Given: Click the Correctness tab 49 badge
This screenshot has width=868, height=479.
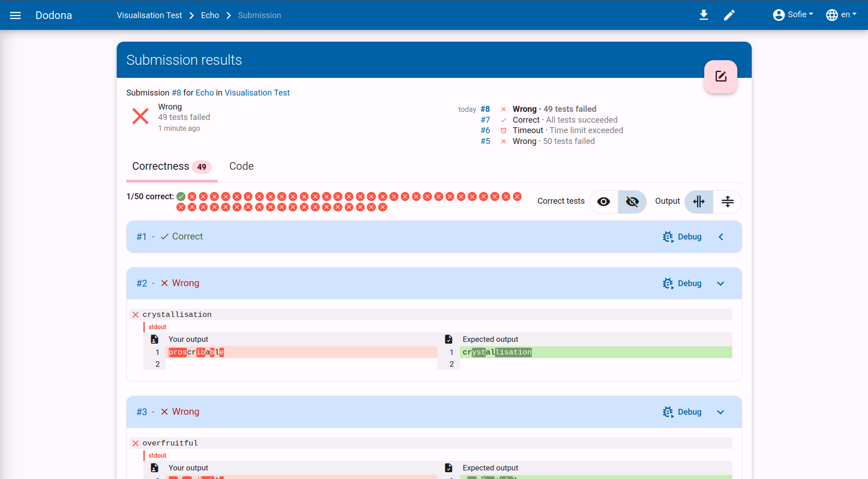Looking at the screenshot, I should [x=202, y=167].
